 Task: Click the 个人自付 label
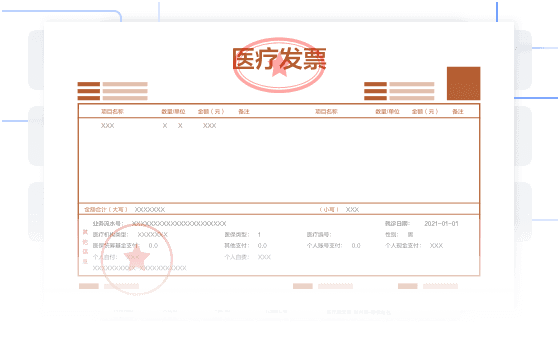(105, 257)
